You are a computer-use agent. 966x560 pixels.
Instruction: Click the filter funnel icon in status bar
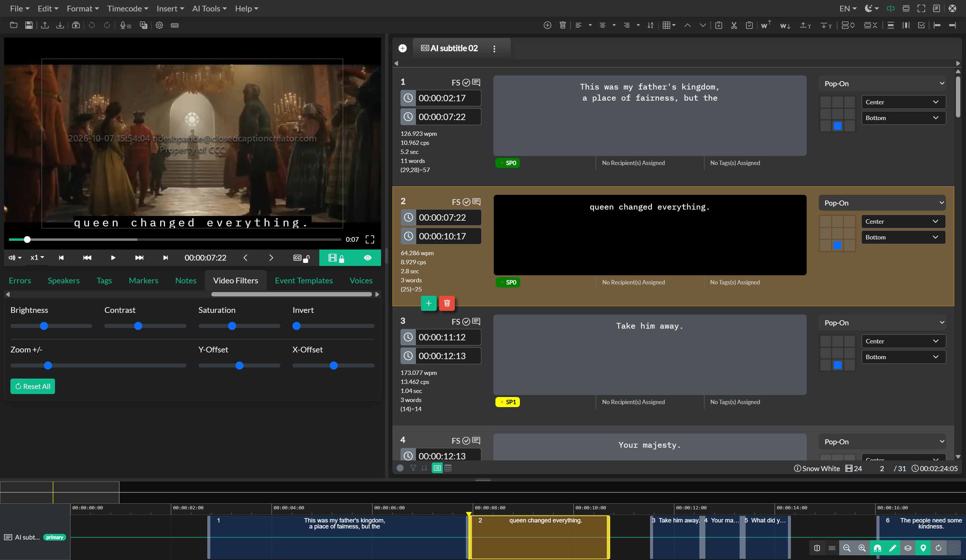pyautogui.click(x=413, y=468)
